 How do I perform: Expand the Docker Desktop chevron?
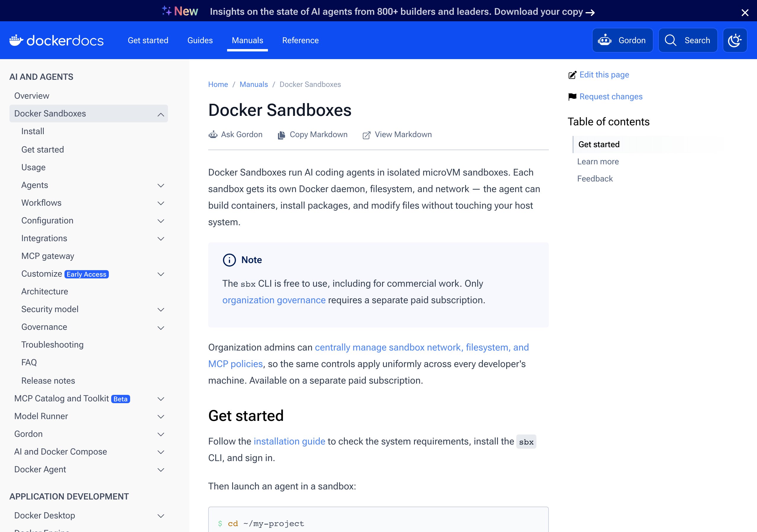coord(161,516)
